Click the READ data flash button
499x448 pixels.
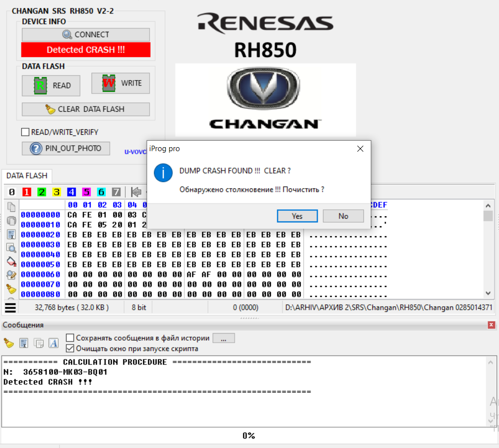pos(51,86)
